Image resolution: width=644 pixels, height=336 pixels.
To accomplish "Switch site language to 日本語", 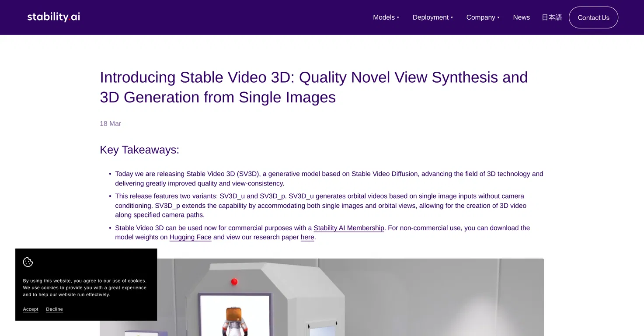I will (x=552, y=17).
